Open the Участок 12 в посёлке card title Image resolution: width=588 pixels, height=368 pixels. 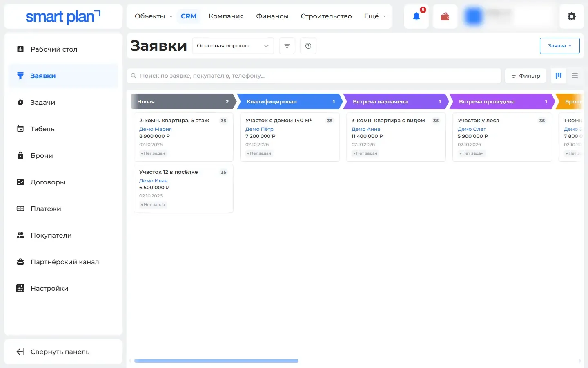pyautogui.click(x=169, y=172)
